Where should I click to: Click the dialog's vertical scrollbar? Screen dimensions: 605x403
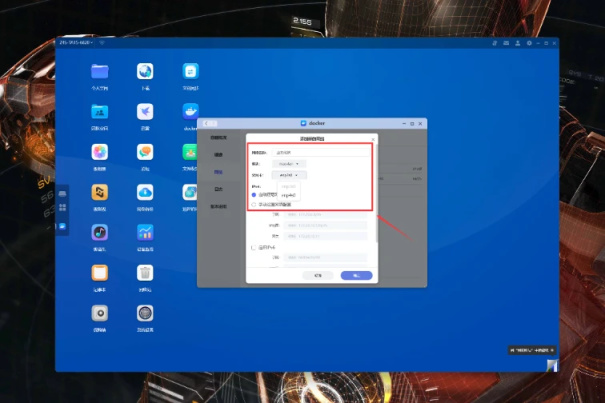pyautogui.click(x=376, y=193)
